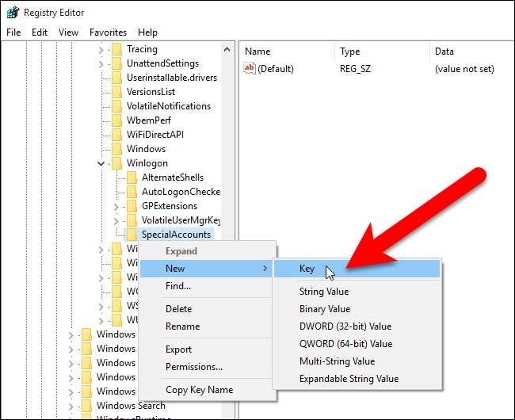Viewport: 515px width, 420px height.
Task: Select the AlternateShells tree item
Action: click(173, 178)
